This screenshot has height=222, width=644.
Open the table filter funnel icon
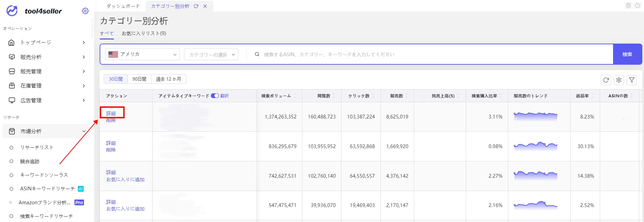[x=632, y=80]
